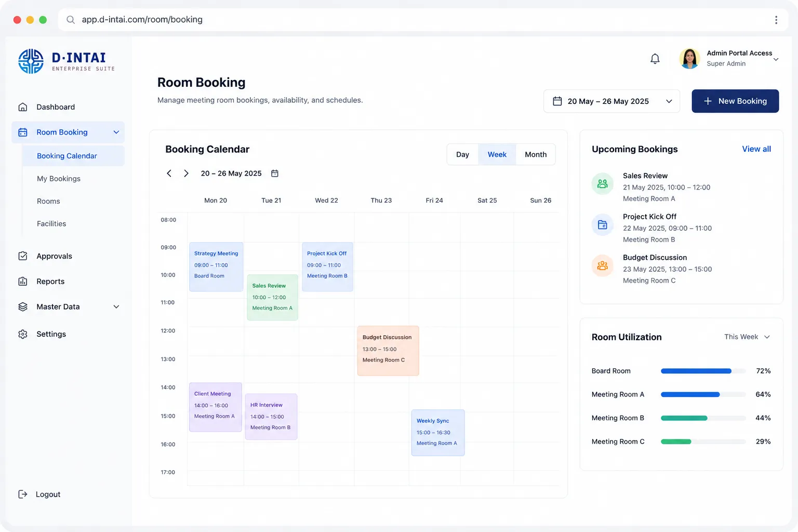Click the notification bell icon

[x=655, y=59]
